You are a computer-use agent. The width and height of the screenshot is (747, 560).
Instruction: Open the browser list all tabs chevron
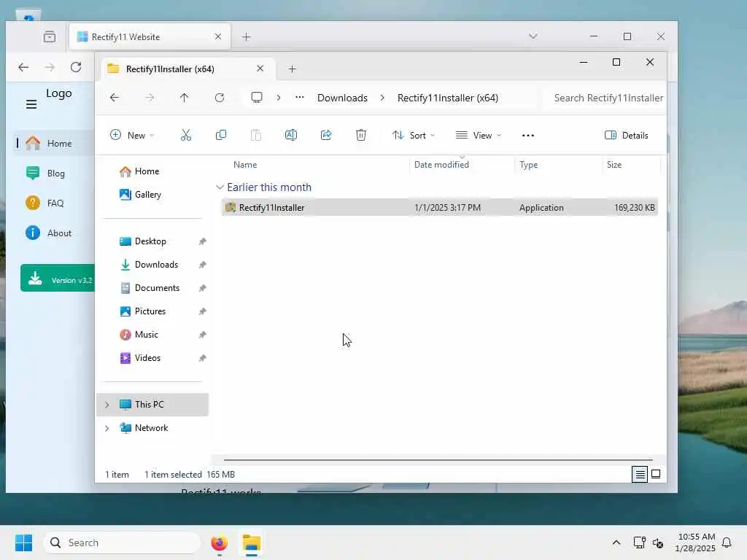tap(533, 36)
